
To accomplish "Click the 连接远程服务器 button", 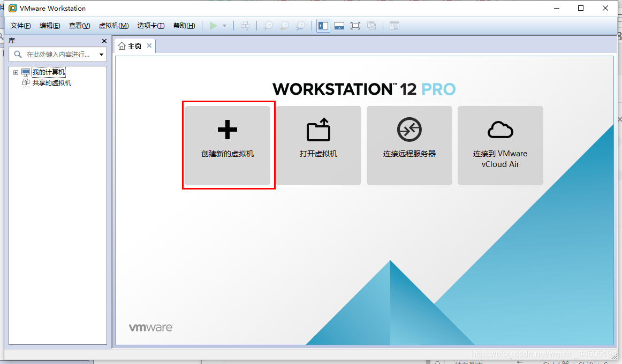I will [409, 145].
